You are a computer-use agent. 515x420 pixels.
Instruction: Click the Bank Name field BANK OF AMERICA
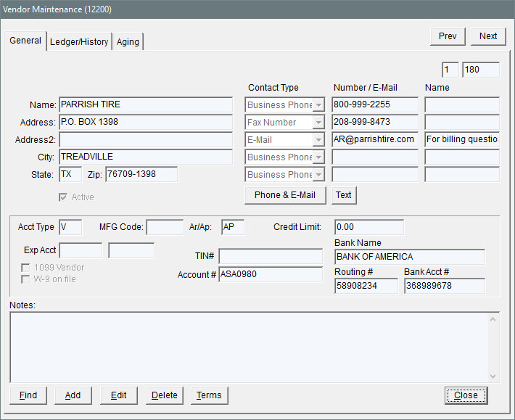click(x=410, y=257)
